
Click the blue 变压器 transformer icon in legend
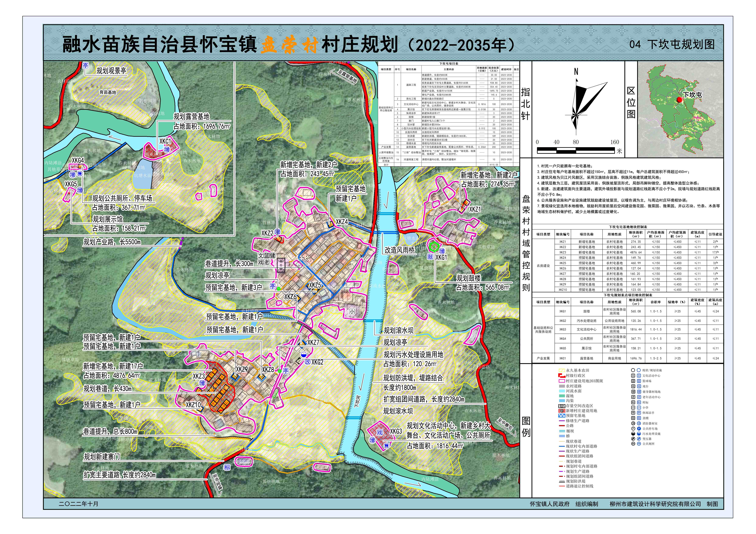click(x=639, y=439)
